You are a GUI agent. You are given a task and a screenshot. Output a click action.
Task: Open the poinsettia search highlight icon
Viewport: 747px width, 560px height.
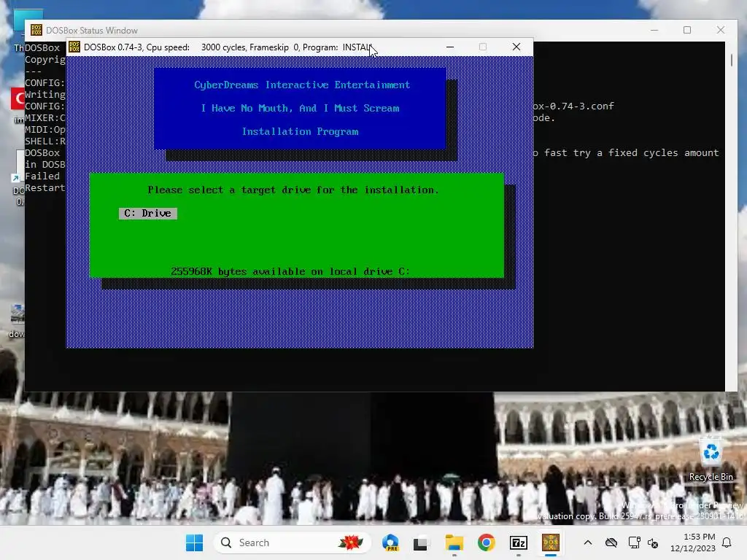pos(350,542)
